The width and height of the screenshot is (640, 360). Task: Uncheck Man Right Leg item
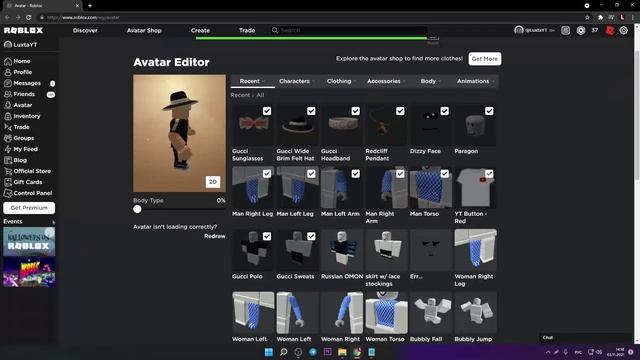pyautogui.click(x=267, y=174)
